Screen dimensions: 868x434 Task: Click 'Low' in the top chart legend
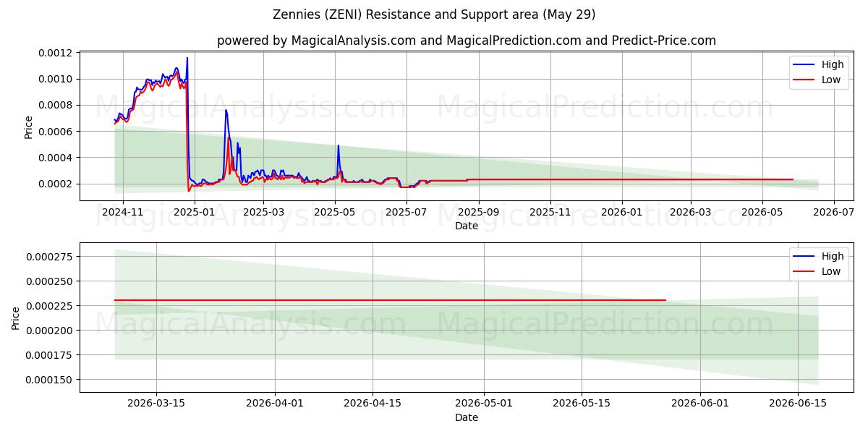point(831,80)
